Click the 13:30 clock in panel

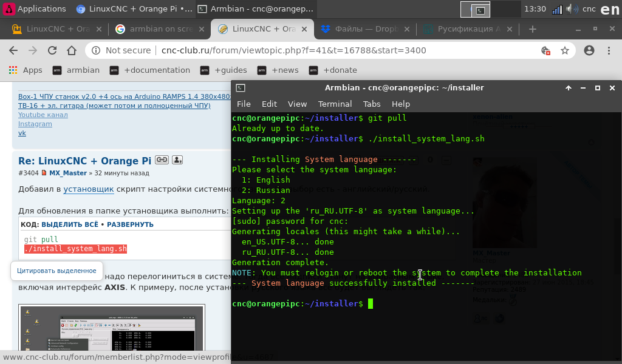(535, 8)
